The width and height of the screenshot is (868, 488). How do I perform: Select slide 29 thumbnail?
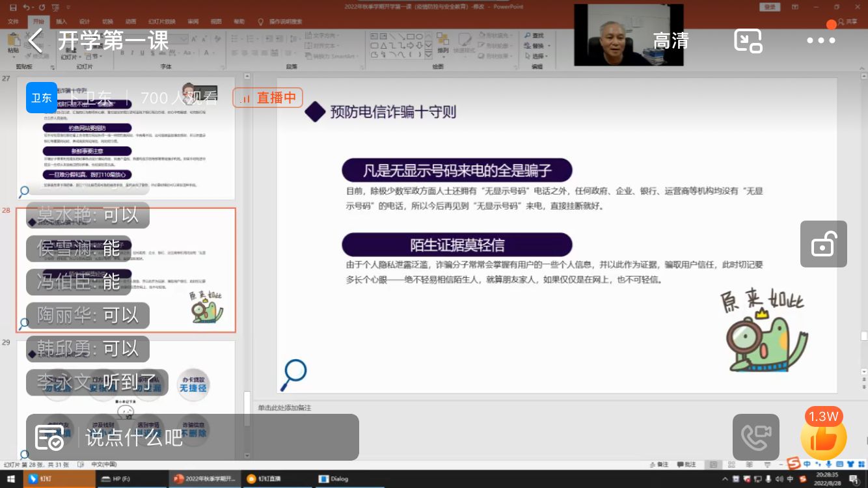pyautogui.click(x=126, y=400)
